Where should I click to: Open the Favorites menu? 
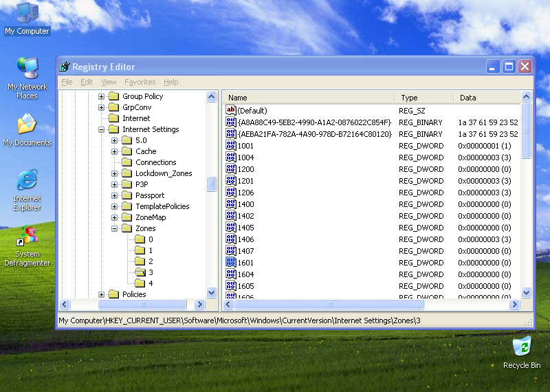point(140,82)
